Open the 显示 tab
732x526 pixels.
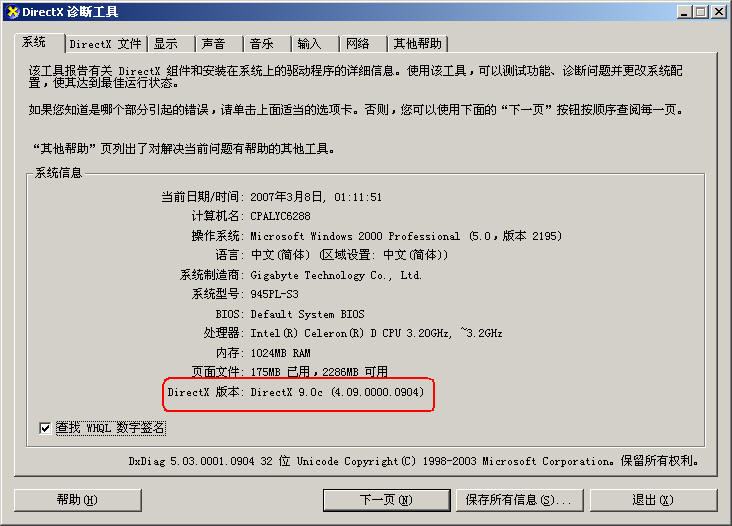tap(171, 44)
